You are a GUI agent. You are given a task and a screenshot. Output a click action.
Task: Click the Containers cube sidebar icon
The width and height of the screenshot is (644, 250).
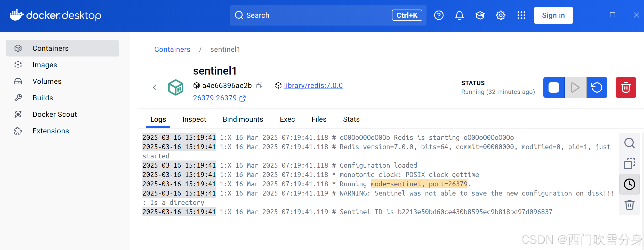pyautogui.click(x=18, y=48)
